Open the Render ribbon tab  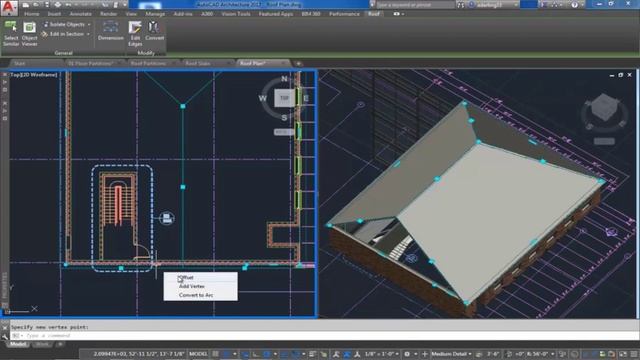[109, 14]
